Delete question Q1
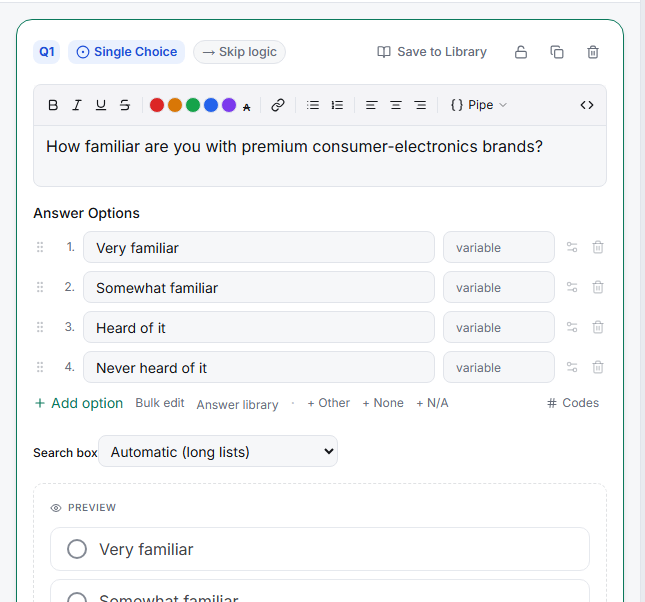 593,52
